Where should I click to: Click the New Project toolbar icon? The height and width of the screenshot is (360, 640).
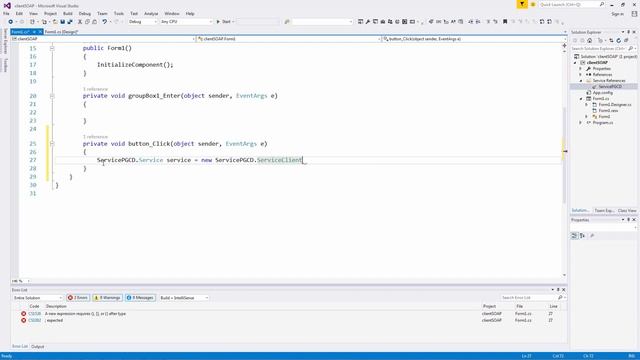pyautogui.click(x=32, y=22)
